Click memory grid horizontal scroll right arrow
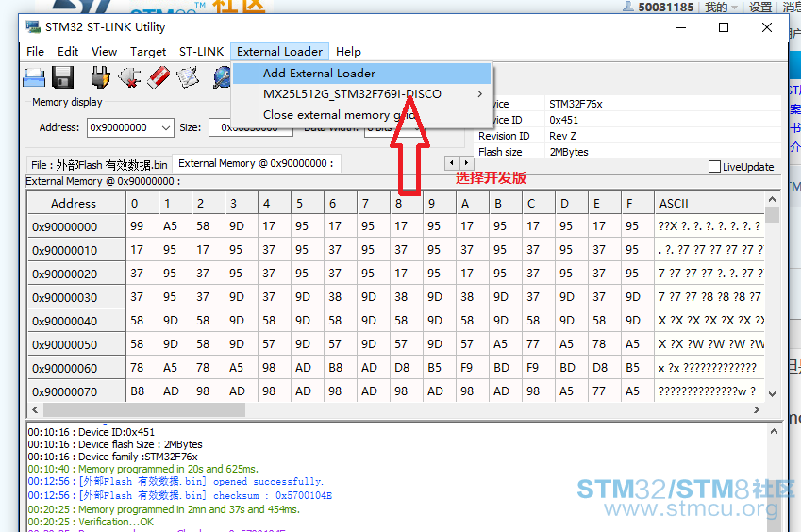801x532 pixels. (757, 409)
